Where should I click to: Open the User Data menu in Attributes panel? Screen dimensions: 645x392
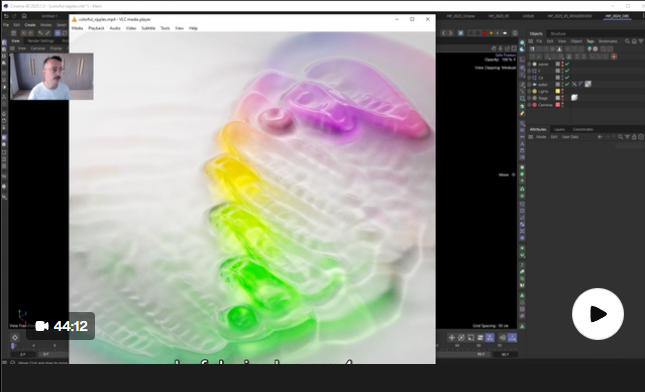click(570, 137)
